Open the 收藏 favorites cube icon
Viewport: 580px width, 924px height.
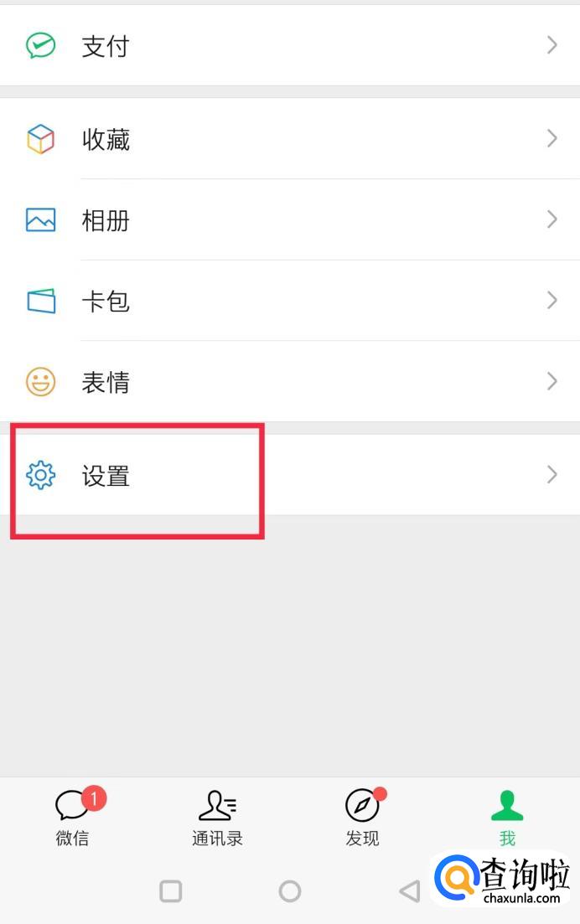(x=41, y=138)
